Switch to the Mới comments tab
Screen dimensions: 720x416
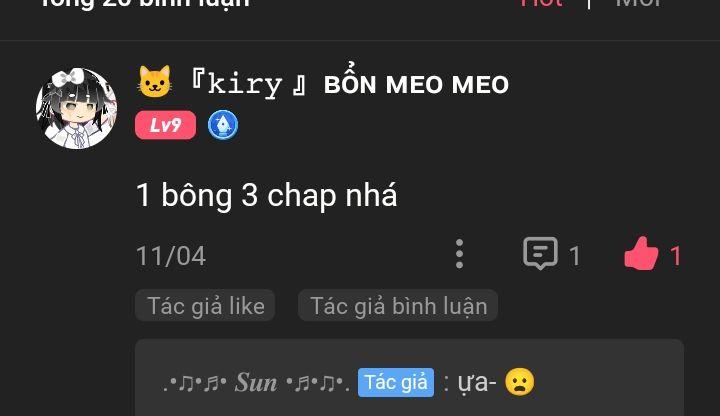[638, 3]
